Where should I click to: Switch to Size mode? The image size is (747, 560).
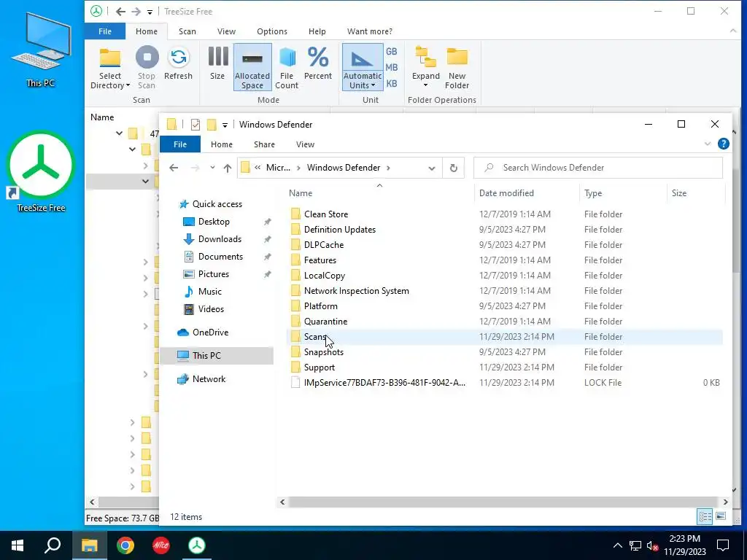point(217,63)
